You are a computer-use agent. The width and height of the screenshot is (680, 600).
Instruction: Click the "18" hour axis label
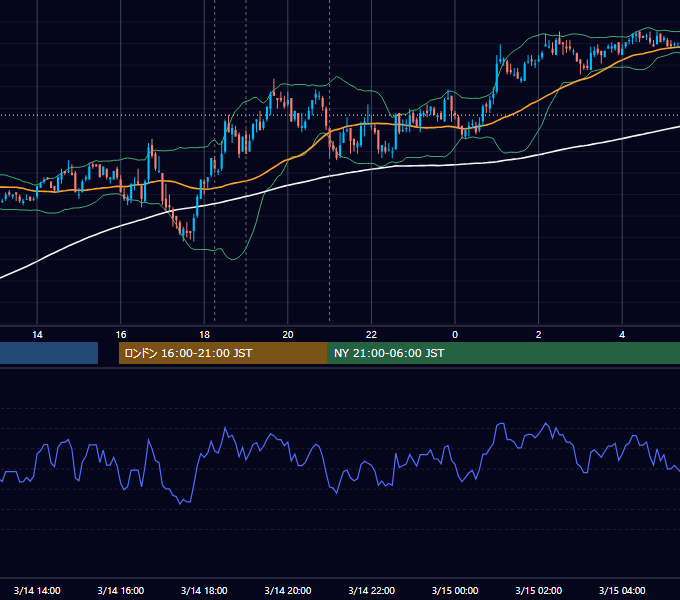pyautogui.click(x=204, y=335)
